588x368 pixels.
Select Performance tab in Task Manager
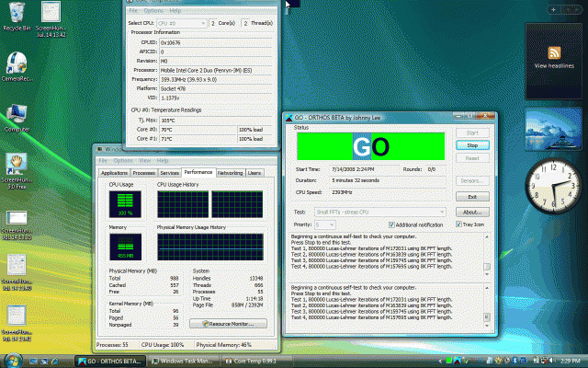pos(198,172)
